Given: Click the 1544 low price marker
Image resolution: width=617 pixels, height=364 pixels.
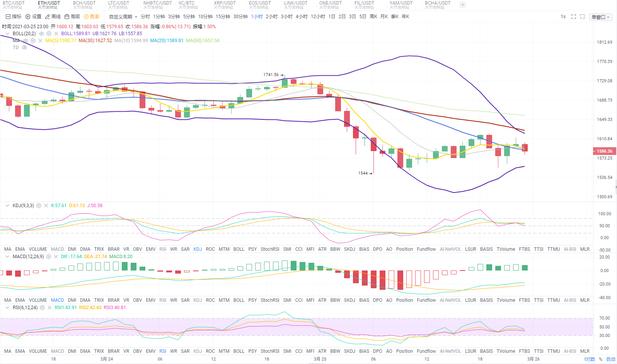Looking at the screenshot, I should pos(363,173).
